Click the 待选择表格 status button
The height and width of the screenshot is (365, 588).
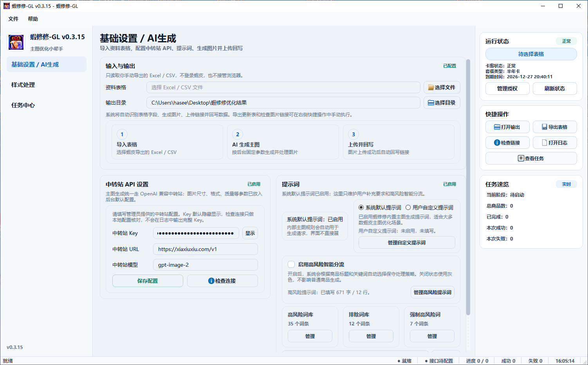click(531, 54)
